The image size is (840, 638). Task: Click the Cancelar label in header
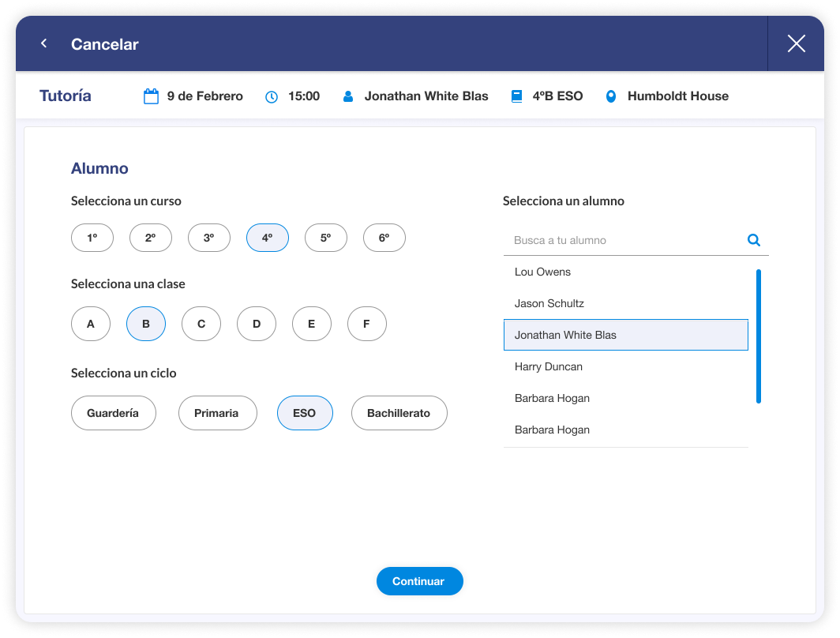(104, 44)
